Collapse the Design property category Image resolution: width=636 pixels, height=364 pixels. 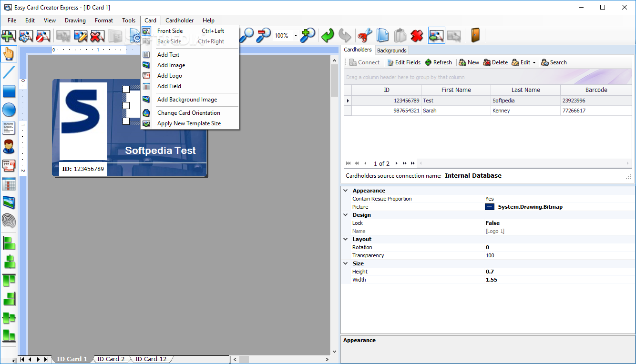click(x=346, y=215)
